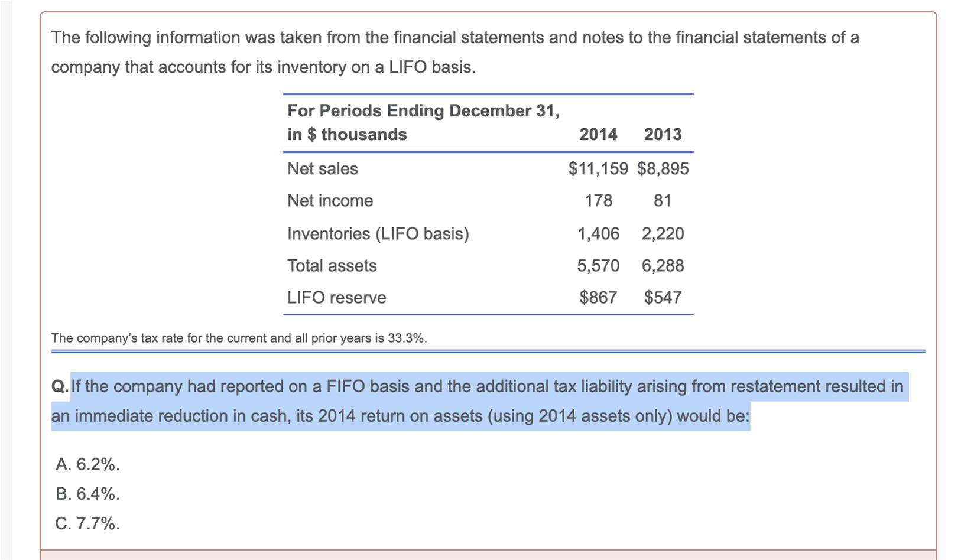Screen dimensions: 974x560
Task: Click the 5,570 total assets value
Action: tap(598, 266)
